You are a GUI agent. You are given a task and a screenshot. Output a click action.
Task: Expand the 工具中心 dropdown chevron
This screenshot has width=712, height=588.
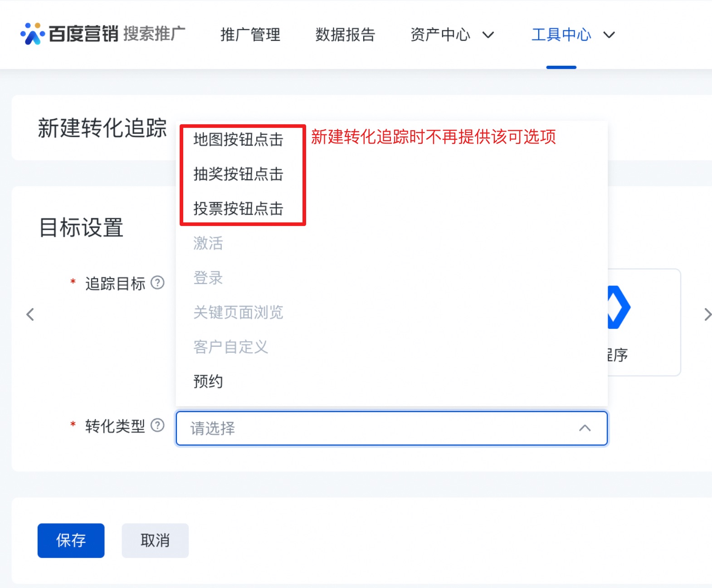[609, 35]
